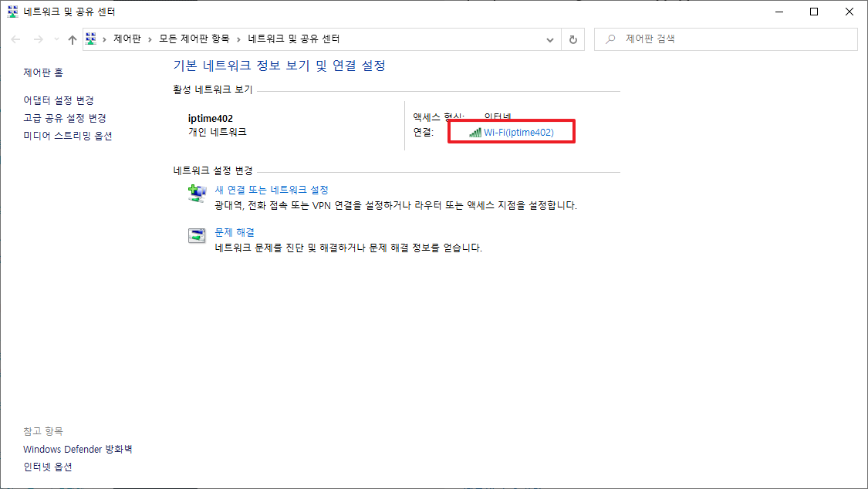
Task: Expand chevron after 모든 제어판 항목 breadcrumb
Action: [238, 39]
